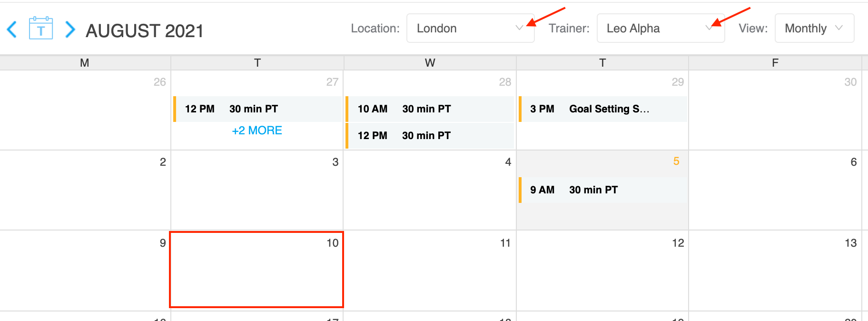Click the today calendar icon
The height and width of the screenshot is (321, 868).
[41, 28]
